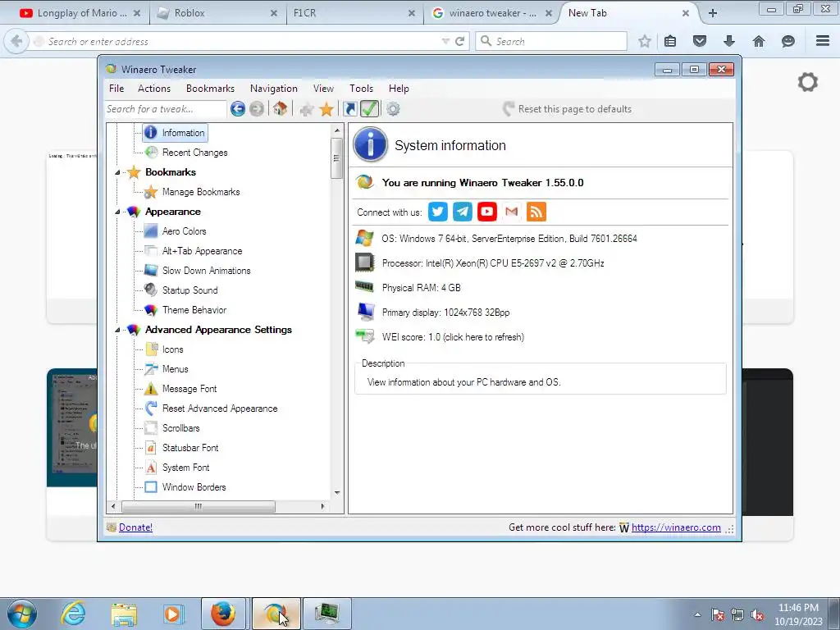The width and height of the screenshot is (840, 630).
Task: Open the Navigation menu
Action: tap(274, 89)
